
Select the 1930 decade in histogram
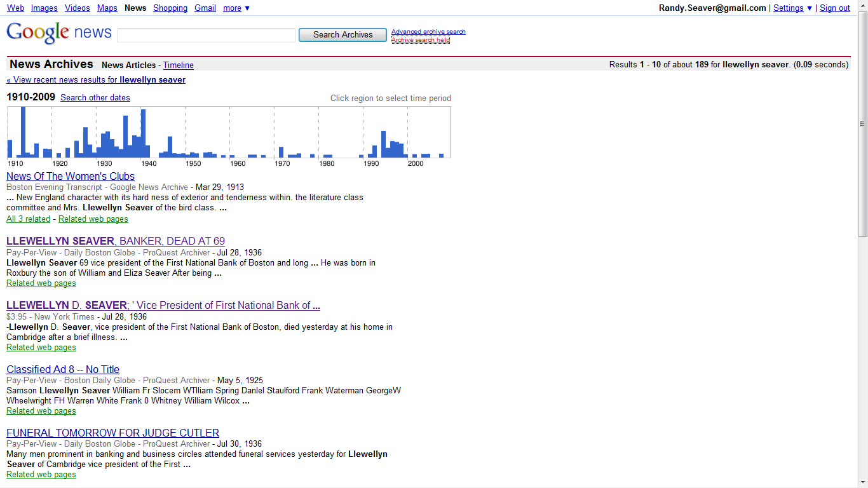pyautogui.click(x=118, y=132)
